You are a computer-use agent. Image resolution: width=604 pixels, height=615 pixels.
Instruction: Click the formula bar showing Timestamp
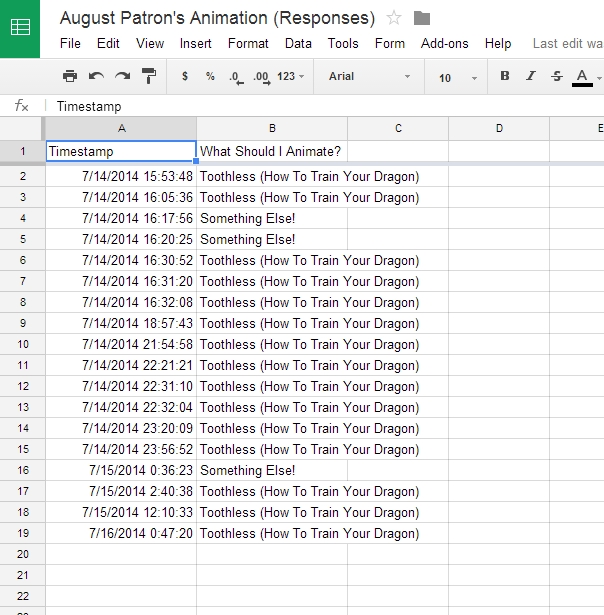click(x=300, y=106)
